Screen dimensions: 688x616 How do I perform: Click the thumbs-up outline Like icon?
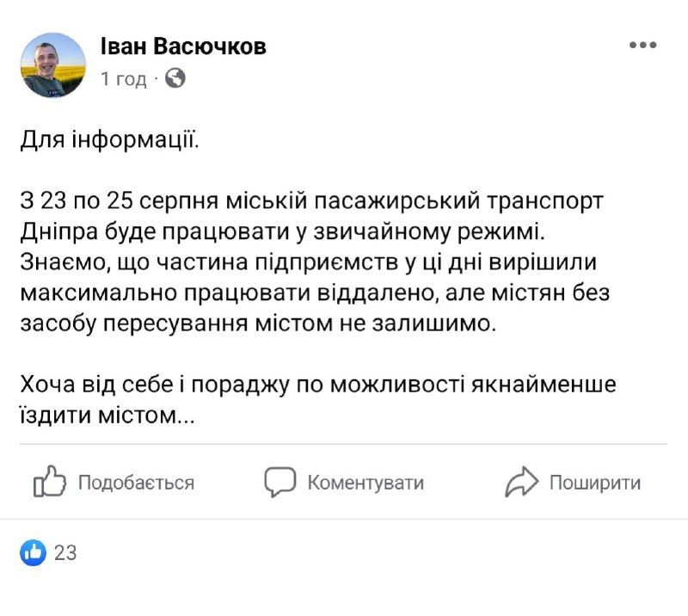[50, 482]
